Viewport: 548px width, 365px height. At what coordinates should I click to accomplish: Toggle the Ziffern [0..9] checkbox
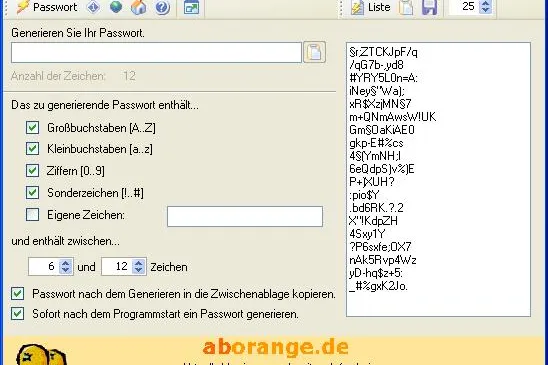33,171
